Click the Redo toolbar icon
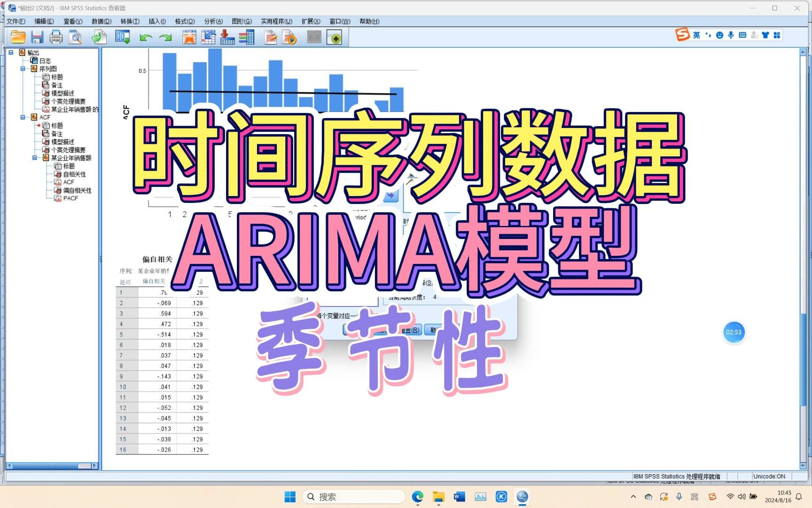Image resolution: width=812 pixels, height=508 pixels. [x=165, y=37]
